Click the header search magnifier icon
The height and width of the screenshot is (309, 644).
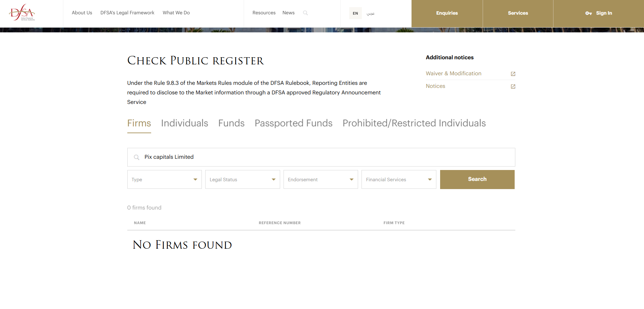point(305,13)
